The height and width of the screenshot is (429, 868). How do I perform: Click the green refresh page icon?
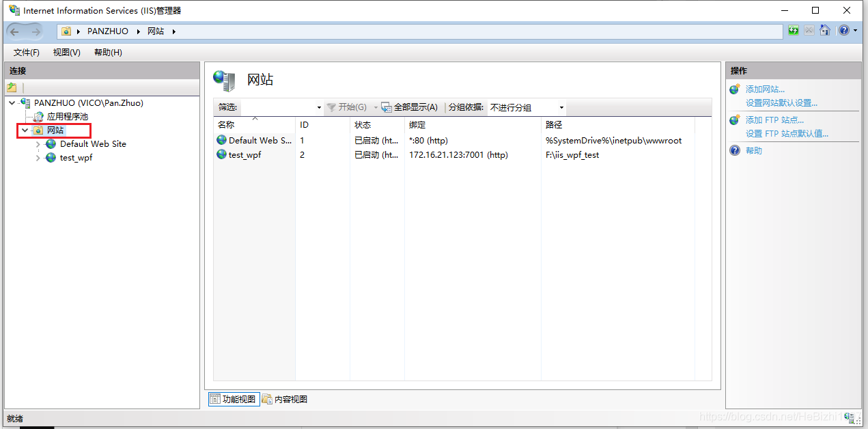793,31
